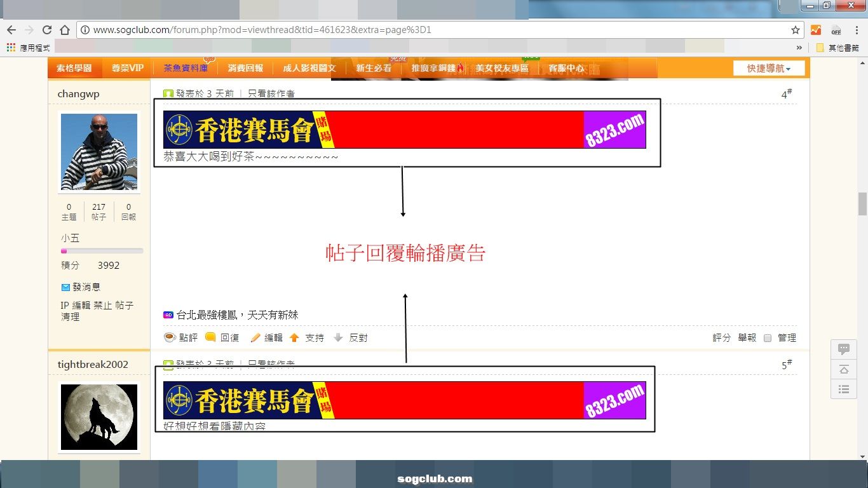This screenshot has width=868, height=488.
Task: Open the 新生必看 nav item
Action: pos(374,68)
